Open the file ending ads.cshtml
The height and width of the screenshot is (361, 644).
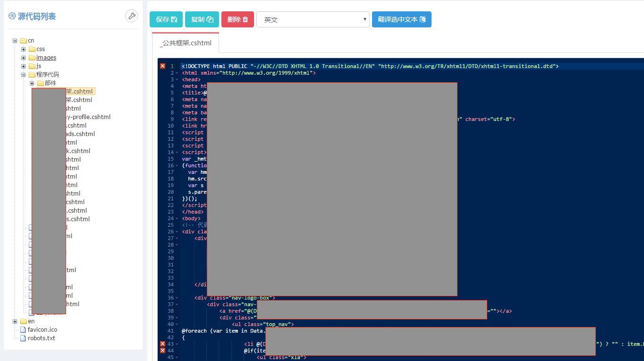(80, 134)
